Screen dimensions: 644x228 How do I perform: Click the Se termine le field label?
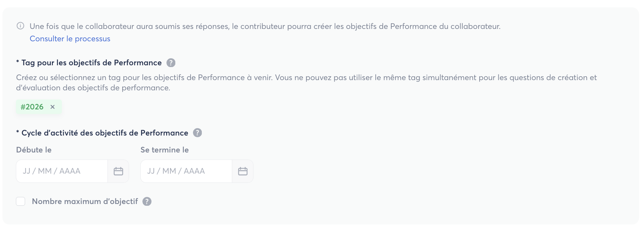coord(165,150)
